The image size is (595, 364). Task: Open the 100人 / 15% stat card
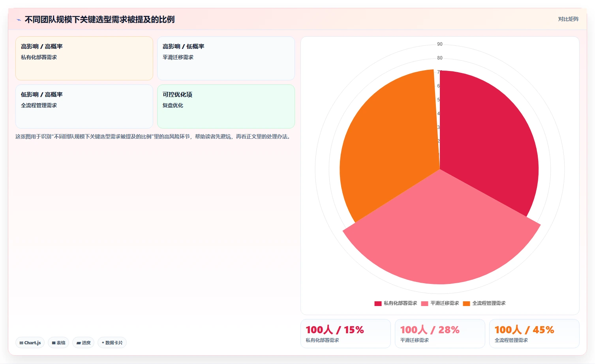pos(345,334)
